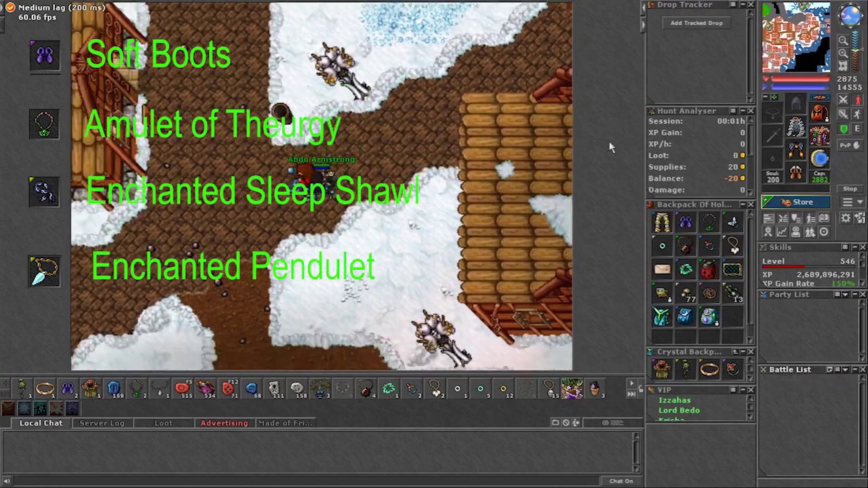868x488 pixels.
Task: Switch to Server Log tab
Action: 102,423
